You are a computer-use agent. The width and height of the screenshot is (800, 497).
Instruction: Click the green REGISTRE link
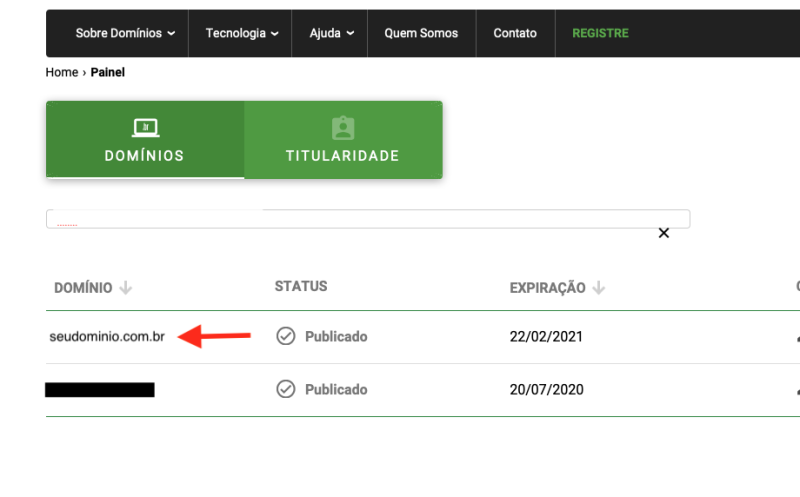pyautogui.click(x=600, y=33)
